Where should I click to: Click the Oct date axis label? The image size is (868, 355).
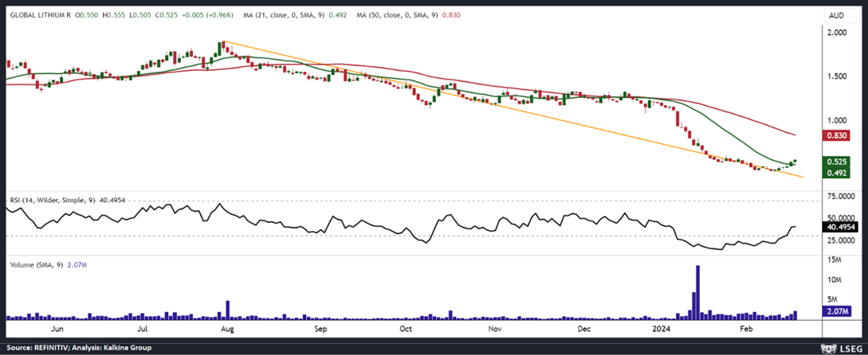click(406, 329)
